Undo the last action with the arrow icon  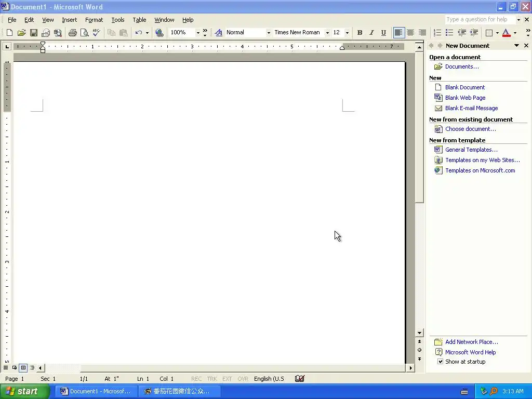click(138, 33)
